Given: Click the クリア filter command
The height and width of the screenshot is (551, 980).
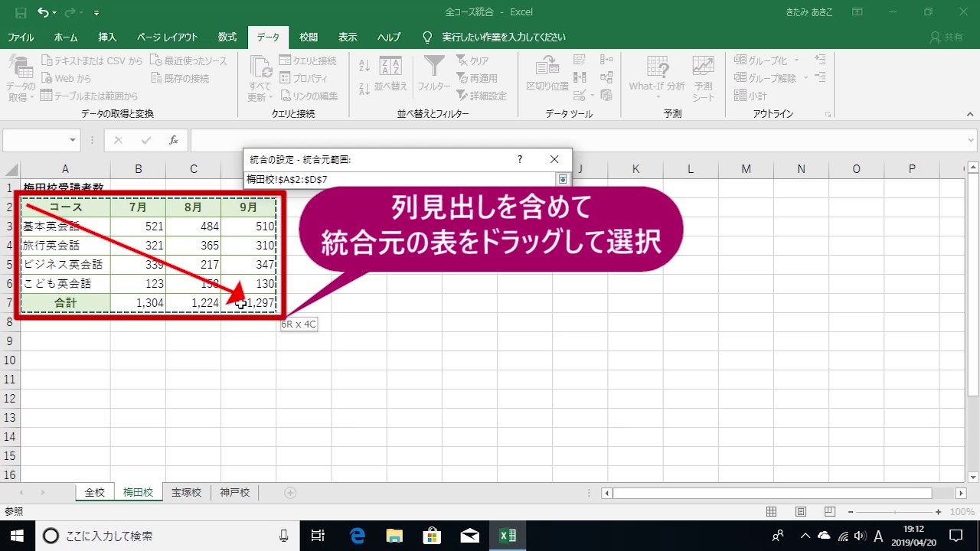Looking at the screenshot, I should 472,60.
